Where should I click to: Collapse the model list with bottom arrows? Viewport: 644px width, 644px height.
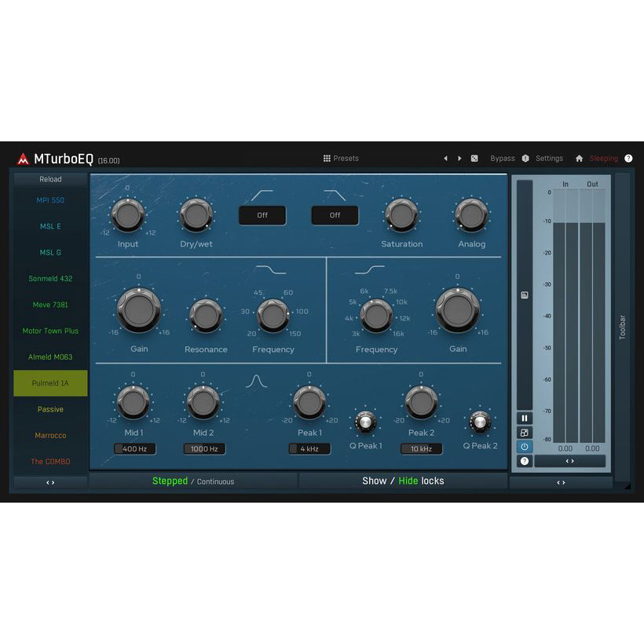(50, 482)
